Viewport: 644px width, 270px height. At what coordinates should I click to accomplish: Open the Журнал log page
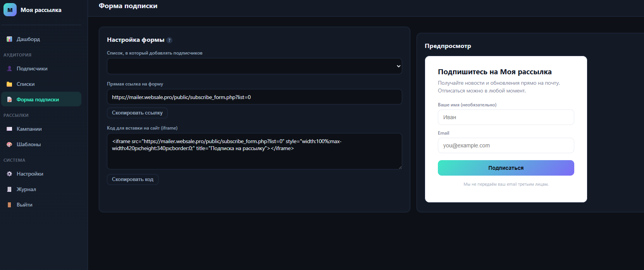pyautogui.click(x=41, y=189)
